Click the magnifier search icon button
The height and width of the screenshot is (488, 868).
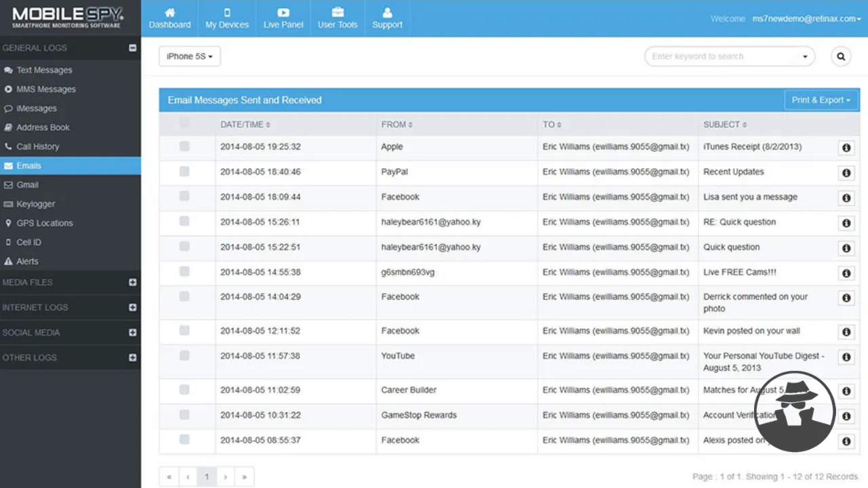[841, 57]
